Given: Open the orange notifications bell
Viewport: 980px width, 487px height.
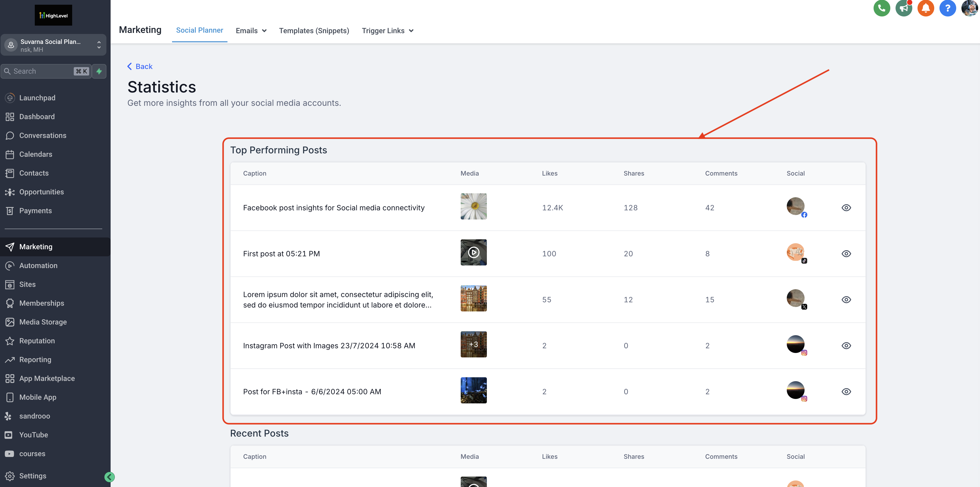Looking at the screenshot, I should [926, 8].
